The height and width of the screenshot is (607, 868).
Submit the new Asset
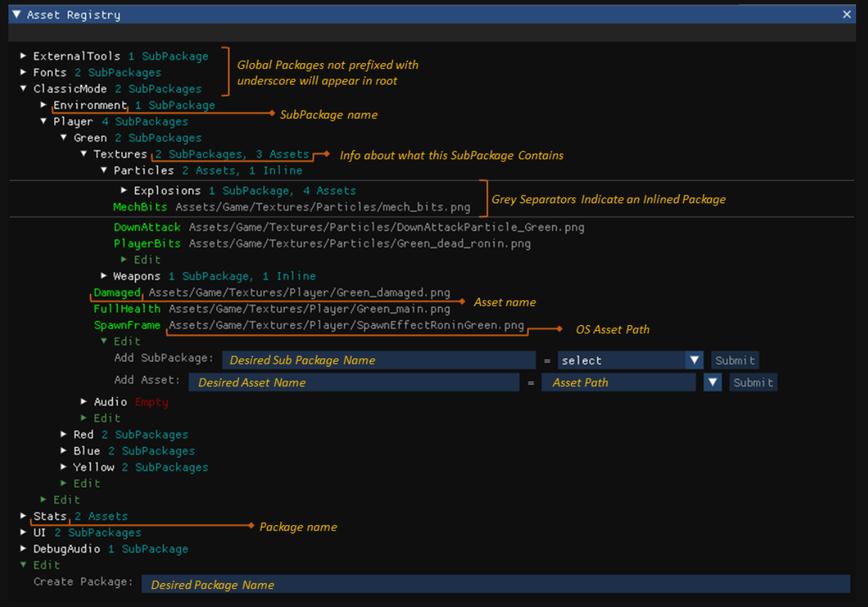coord(753,382)
